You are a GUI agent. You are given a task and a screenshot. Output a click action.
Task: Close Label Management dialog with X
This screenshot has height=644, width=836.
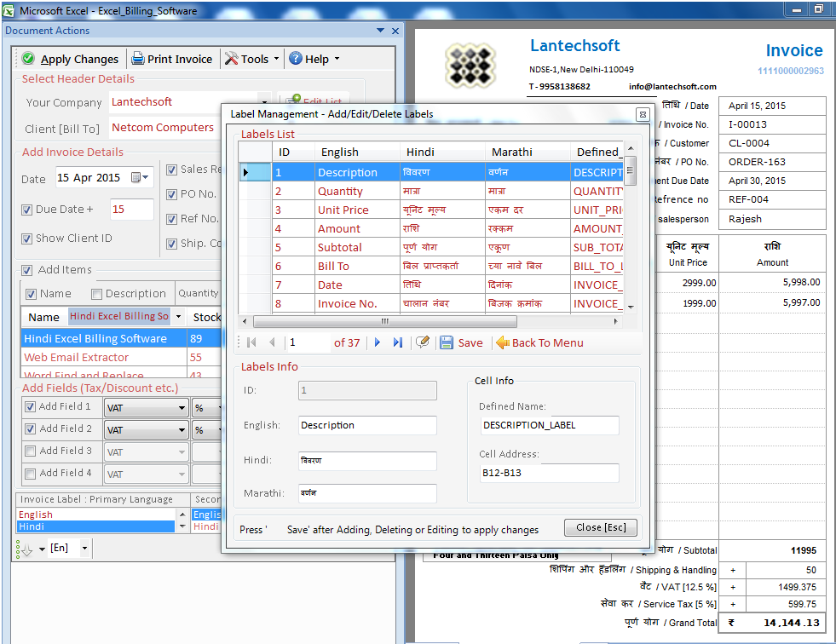(x=643, y=114)
